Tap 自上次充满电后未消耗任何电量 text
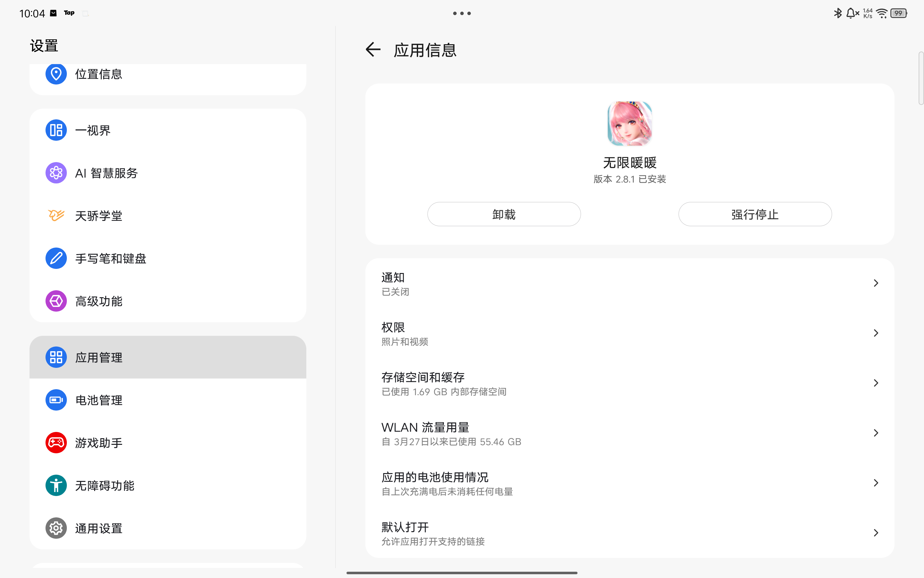Viewport: 924px width, 578px height. click(447, 492)
